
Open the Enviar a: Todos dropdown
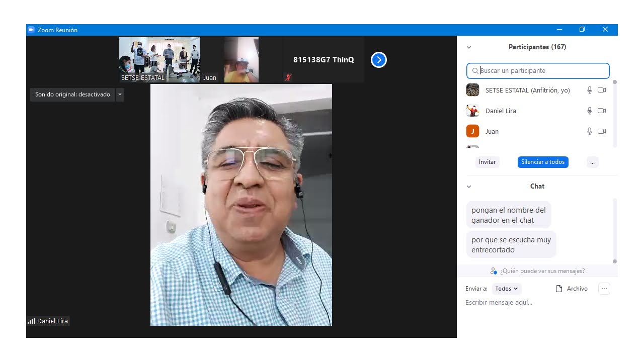pos(507,289)
